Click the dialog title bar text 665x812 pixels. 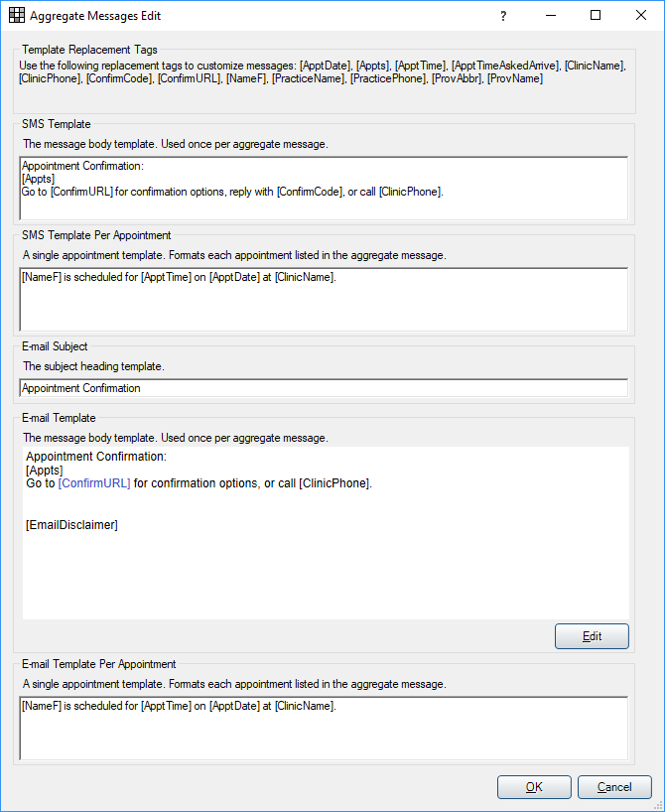click(95, 16)
